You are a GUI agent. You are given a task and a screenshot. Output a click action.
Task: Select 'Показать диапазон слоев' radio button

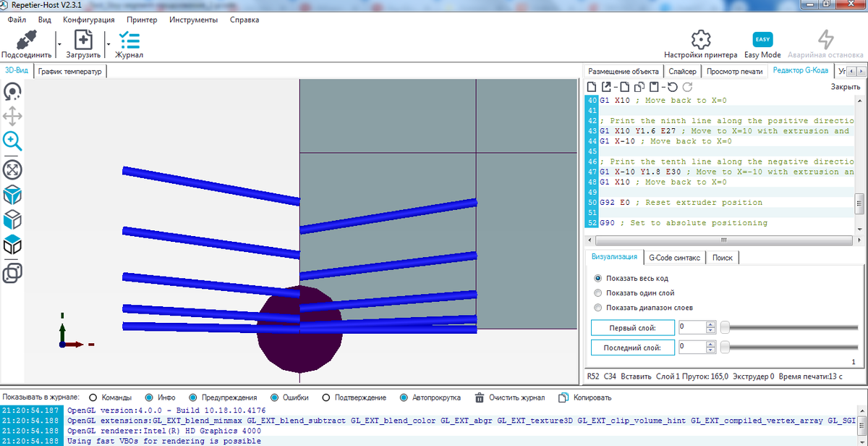coord(597,307)
